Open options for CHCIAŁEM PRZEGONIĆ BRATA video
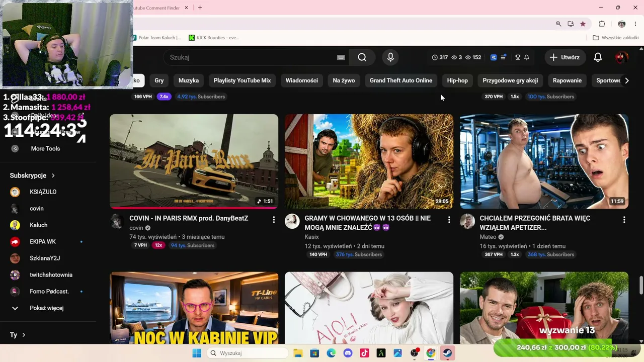This screenshot has width=644, height=362. pyautogui.click(x=624, y=220)
